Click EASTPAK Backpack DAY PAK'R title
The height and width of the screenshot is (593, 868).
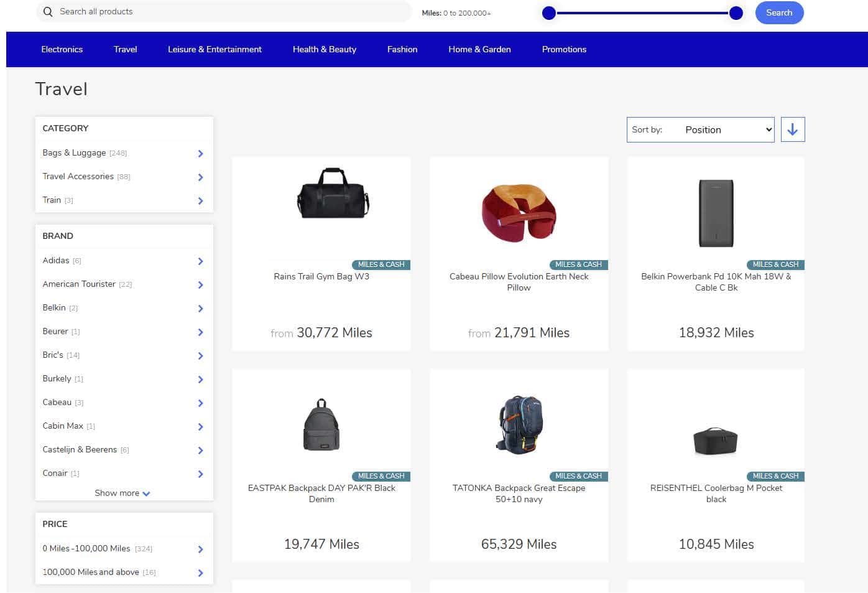[321, 493]
